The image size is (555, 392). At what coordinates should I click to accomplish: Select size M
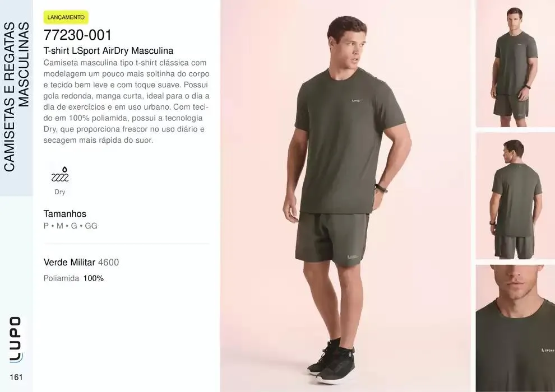[60, 226]
